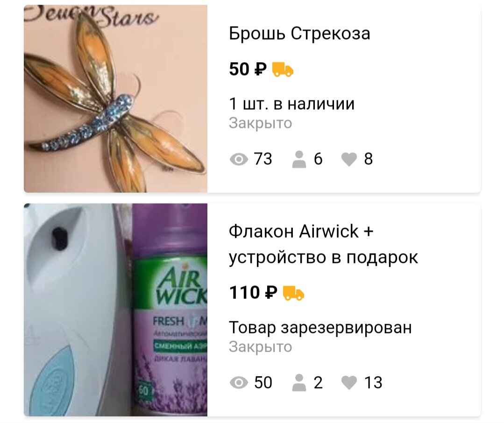The width and height of the screenshot is (504, 423).
Task: Click the eye views icon showing 50
Action: pyautogui.click(x=239, y=382)
